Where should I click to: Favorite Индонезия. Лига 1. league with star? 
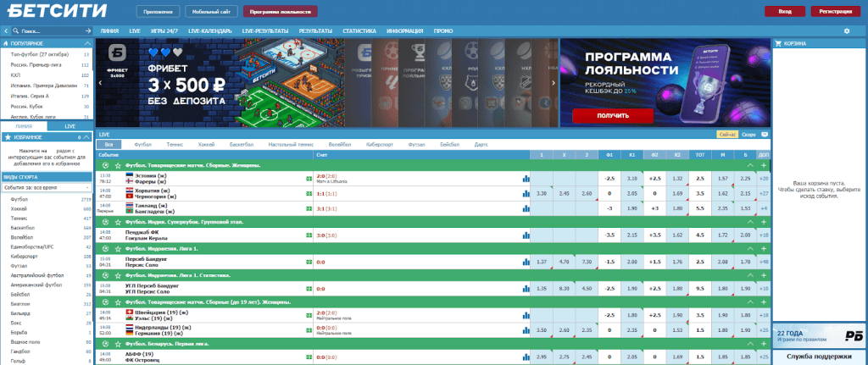117,249
